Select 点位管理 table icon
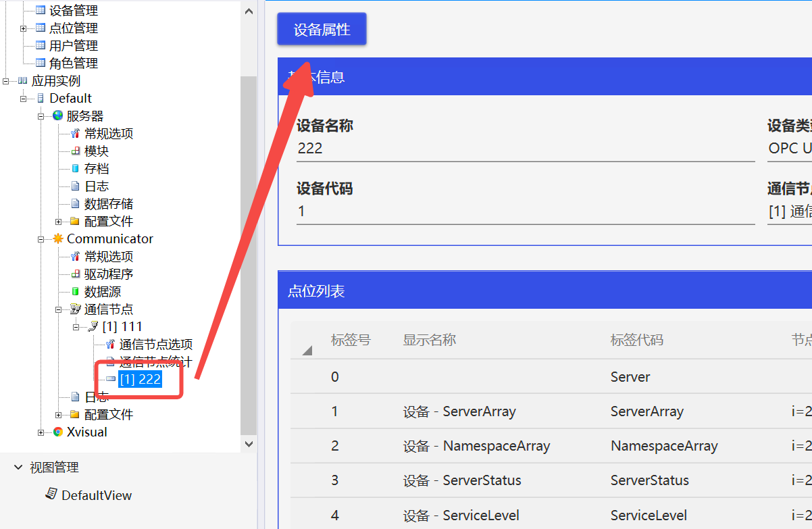812x529 pixels. click(x=41, y=28)
